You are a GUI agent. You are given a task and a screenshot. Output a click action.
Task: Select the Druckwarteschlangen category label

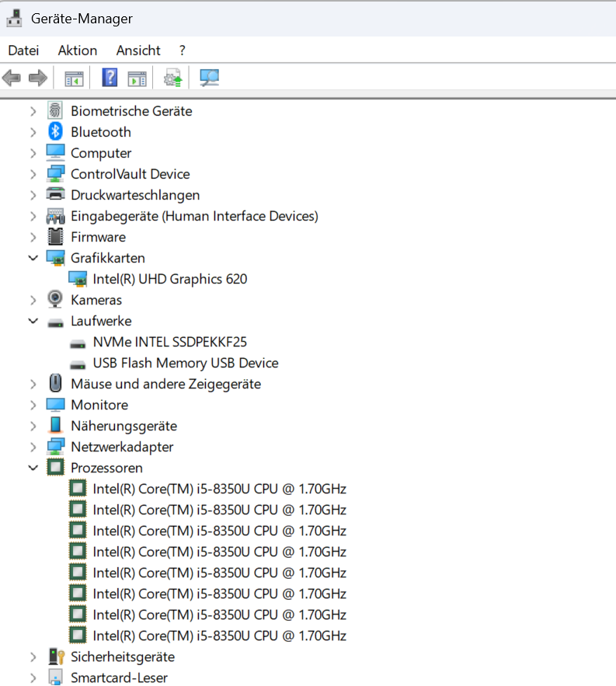tap(135, 195)
